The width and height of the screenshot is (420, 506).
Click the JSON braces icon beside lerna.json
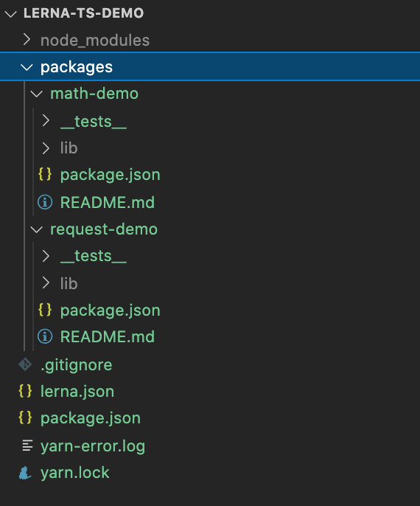(25, 391)
